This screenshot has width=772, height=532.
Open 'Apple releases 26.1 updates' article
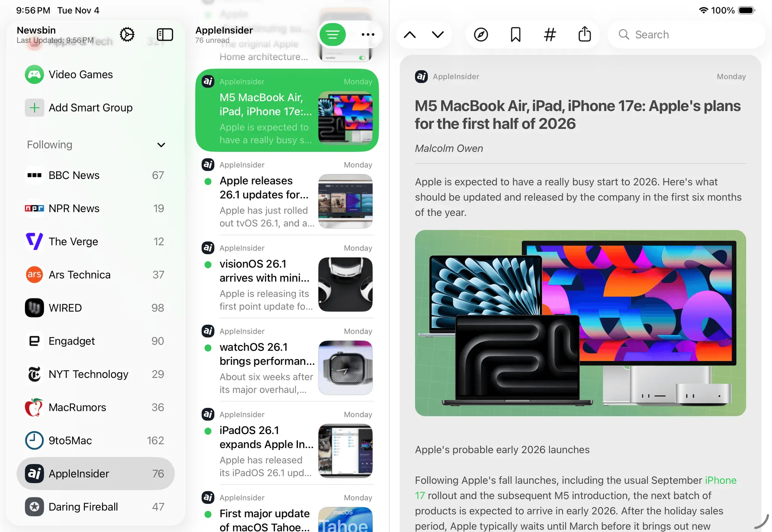[x=287, y=194]
